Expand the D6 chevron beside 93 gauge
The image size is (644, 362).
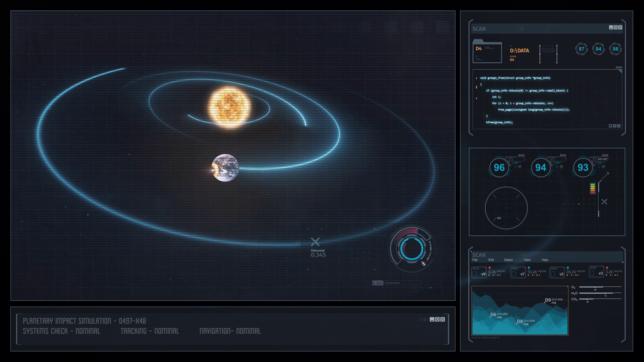click(603, 167)
